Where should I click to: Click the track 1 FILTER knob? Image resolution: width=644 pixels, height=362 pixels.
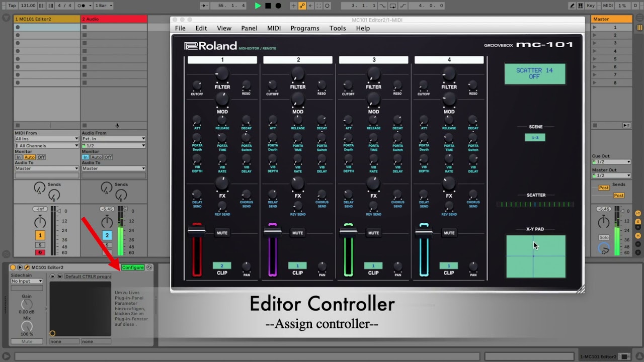click(x=222, y=74)
